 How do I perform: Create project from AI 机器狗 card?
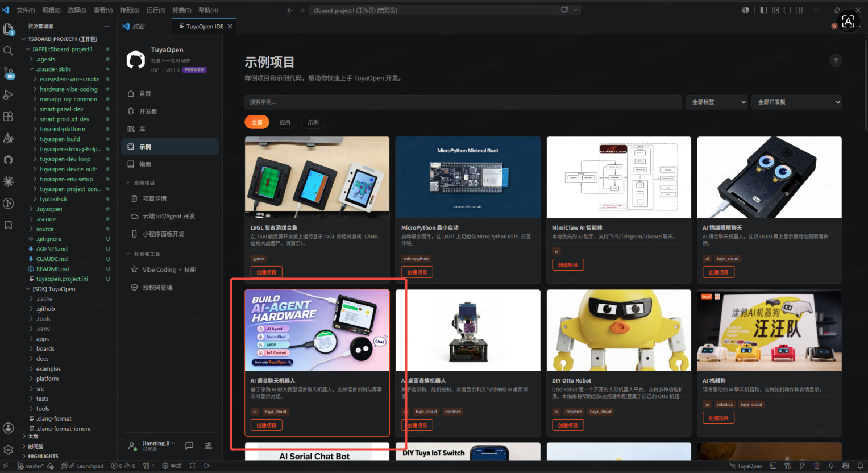coord(719,418)
